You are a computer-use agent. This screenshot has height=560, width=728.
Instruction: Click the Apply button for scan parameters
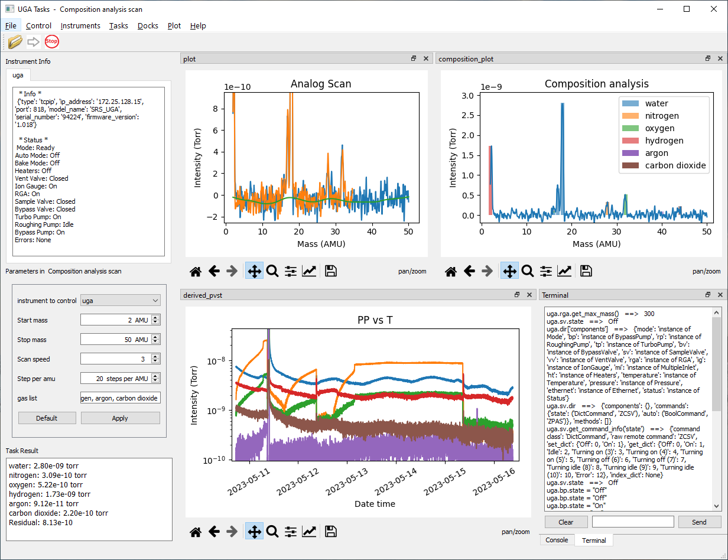pyautogui.click(x=120, y=418)
